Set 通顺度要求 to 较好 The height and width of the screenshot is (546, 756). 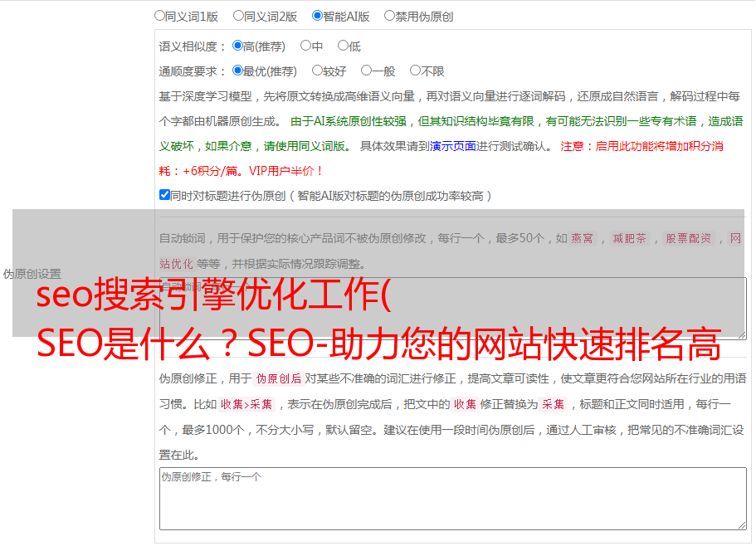pyautogui.click(x=317, y=71)
